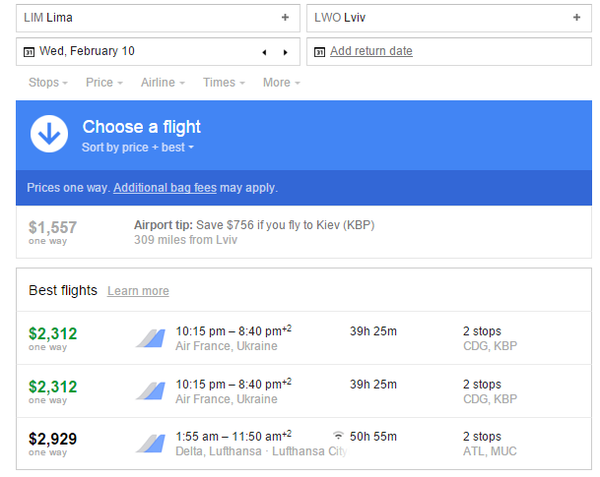This screenshot has width=600, height=477.
Task: Change the Sort by price + best option
Action: click(138, 148)
